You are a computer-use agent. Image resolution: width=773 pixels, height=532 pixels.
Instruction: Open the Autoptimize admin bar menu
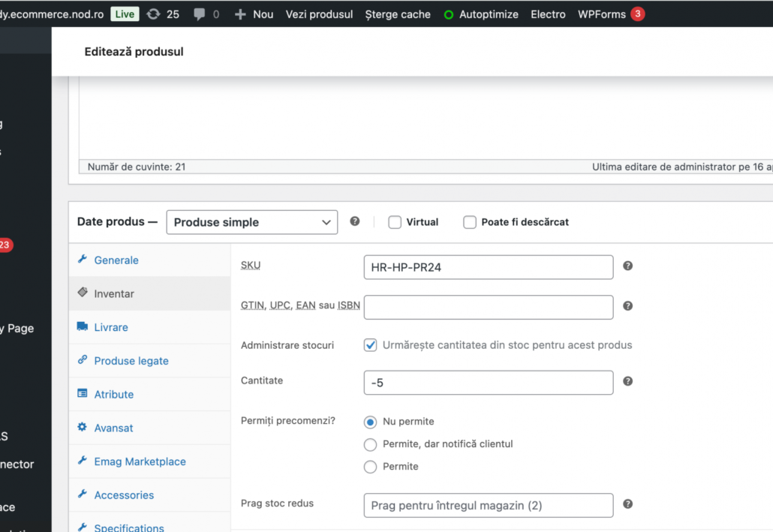coord(489,14)
